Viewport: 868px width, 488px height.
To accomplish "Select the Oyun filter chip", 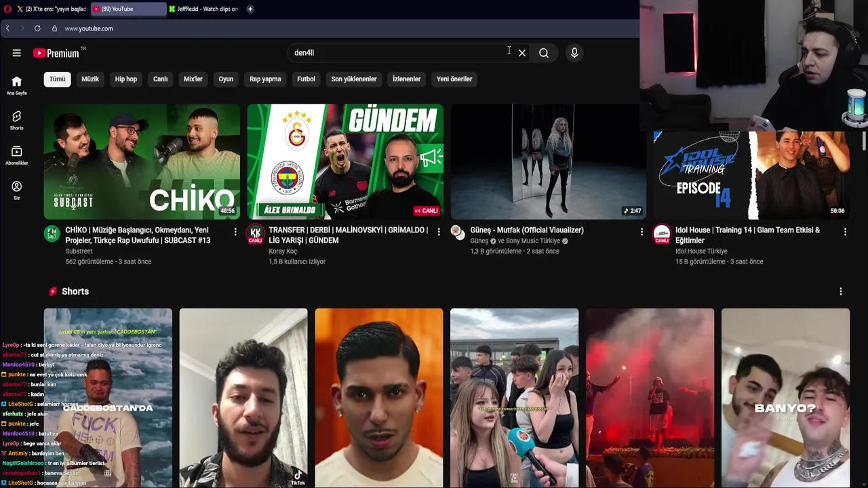I will coord(226,79).
